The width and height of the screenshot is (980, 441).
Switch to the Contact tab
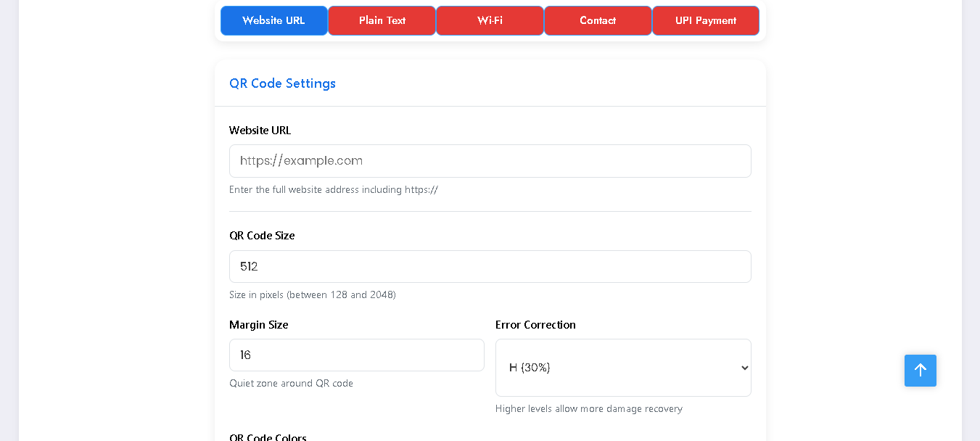(598, 20)
